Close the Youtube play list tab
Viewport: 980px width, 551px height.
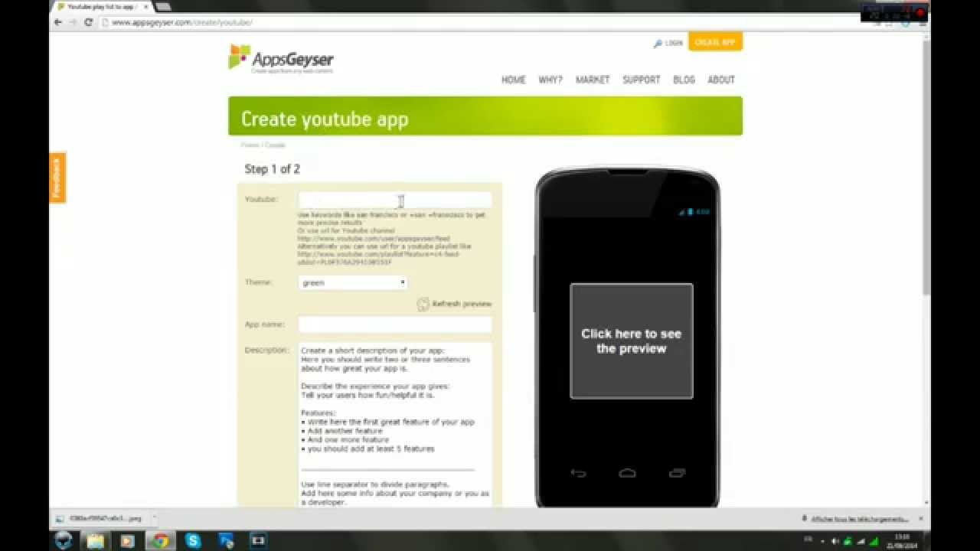[145, 7]
